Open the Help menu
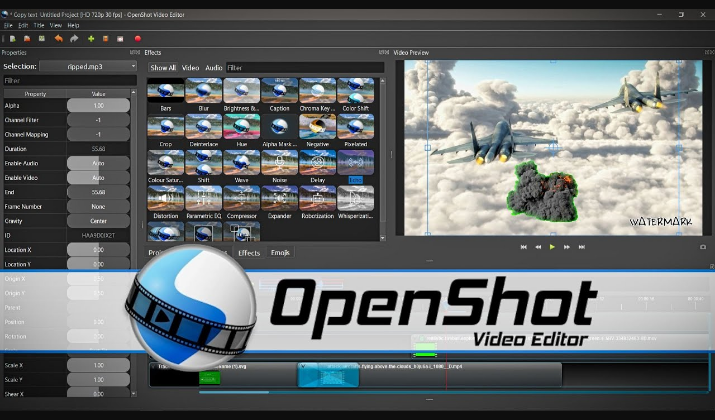715x420 pixels. [x=73, y=26]
